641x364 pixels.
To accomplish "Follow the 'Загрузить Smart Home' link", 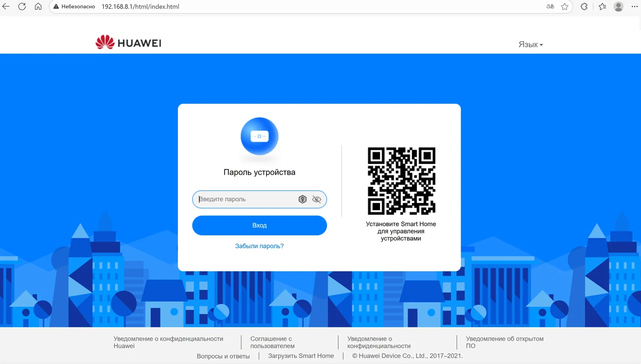I will point(301,356).
